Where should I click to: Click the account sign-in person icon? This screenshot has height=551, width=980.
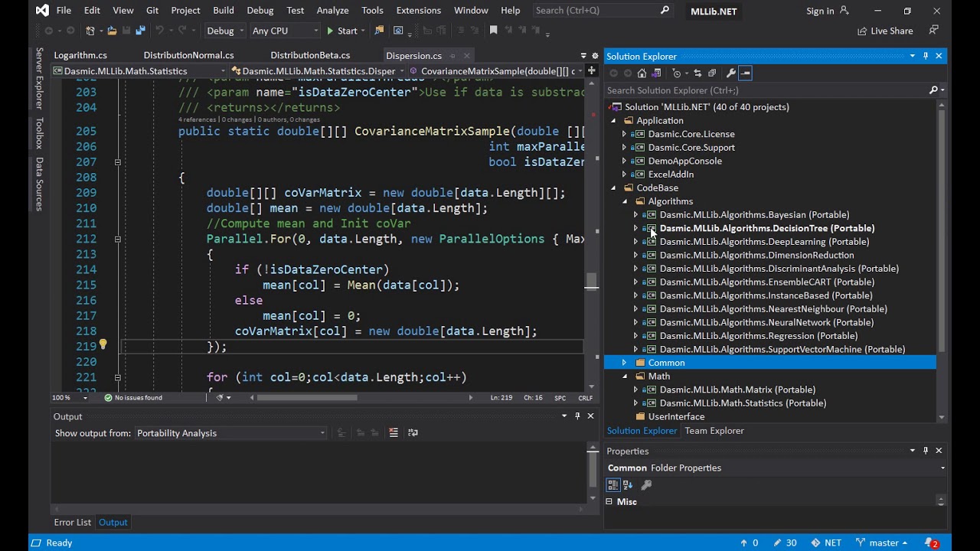click(844, 11)
